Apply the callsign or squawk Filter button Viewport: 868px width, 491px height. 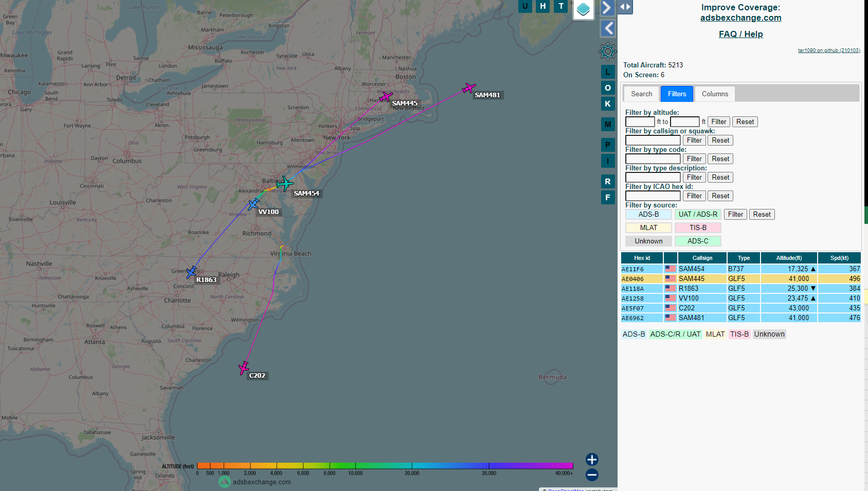point(694,141)
